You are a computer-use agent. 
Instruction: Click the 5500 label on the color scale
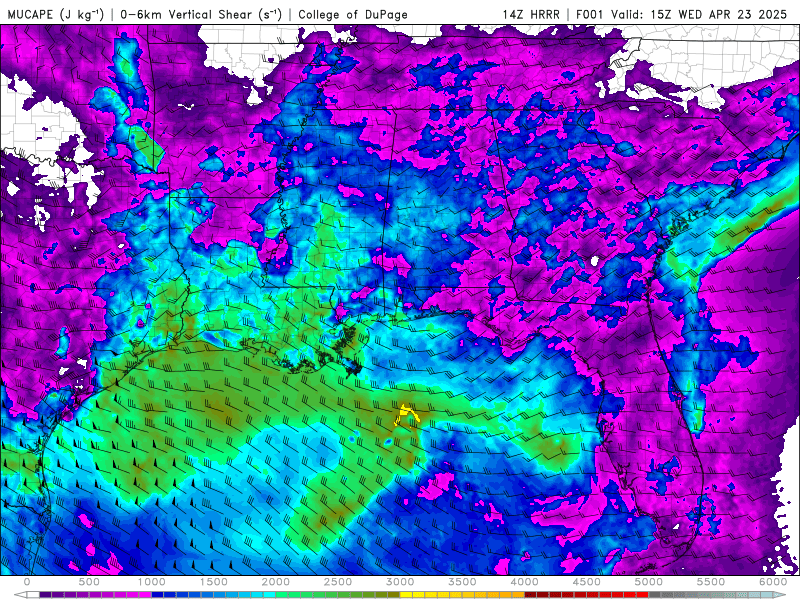pyautogui.click(x=711, y=582)
